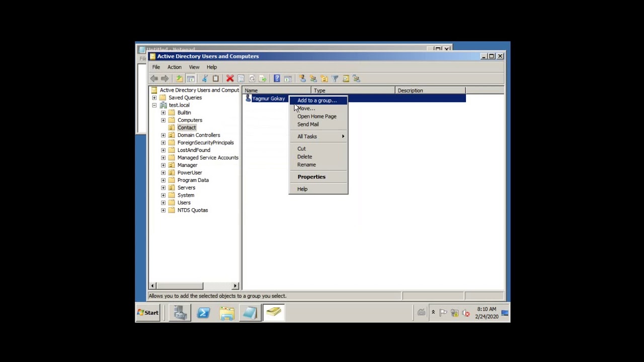Launch PowerShell from the taskbar
This screenshot has width=644, height=362.
coord(203,313)
